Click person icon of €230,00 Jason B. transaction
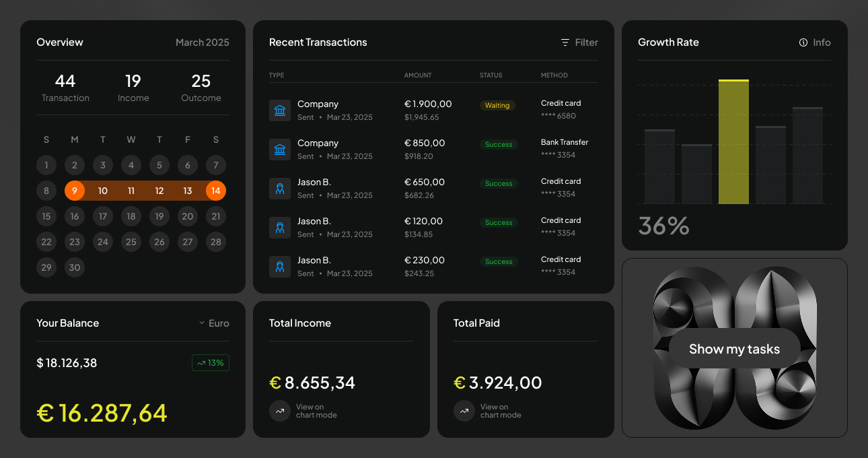868x458 pixels. [x=280, y=267]
